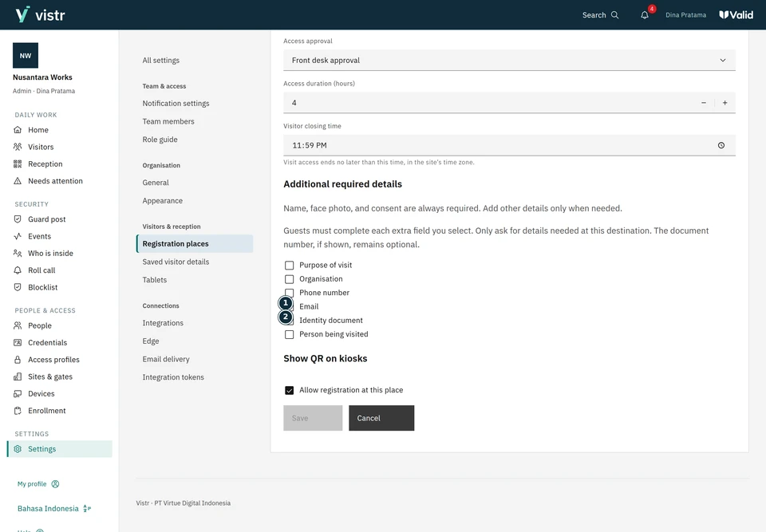Tick the Organisation checkbox

pos(289,279)
